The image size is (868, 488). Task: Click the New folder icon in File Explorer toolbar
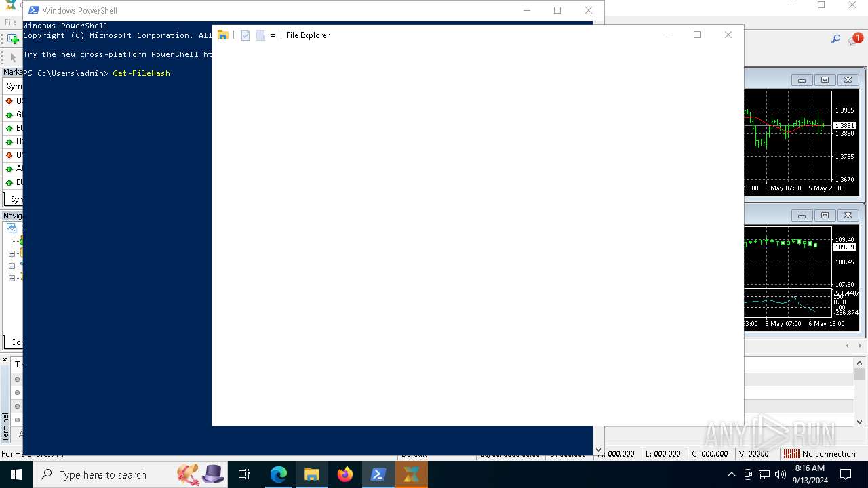click(x=260, y=35)
